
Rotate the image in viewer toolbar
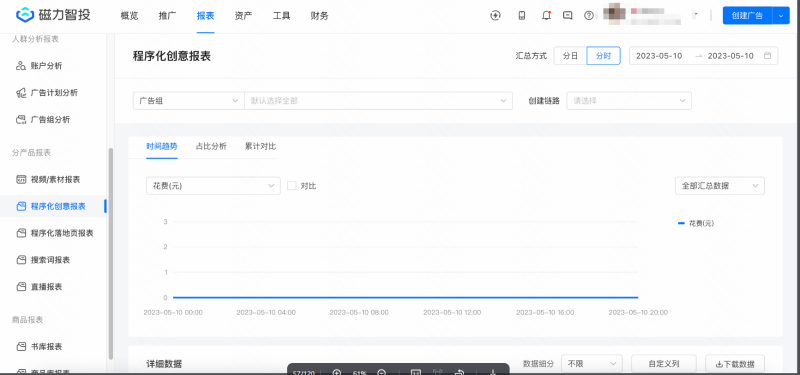459,371
